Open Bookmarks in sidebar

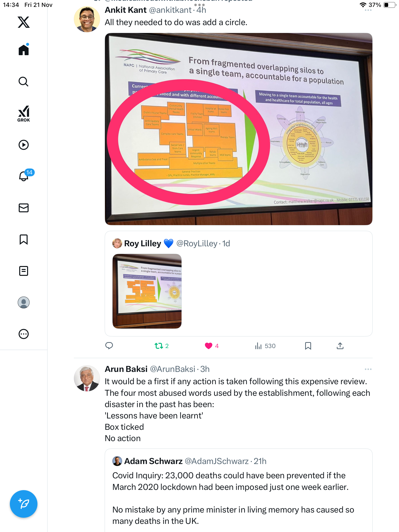[24, 239]
